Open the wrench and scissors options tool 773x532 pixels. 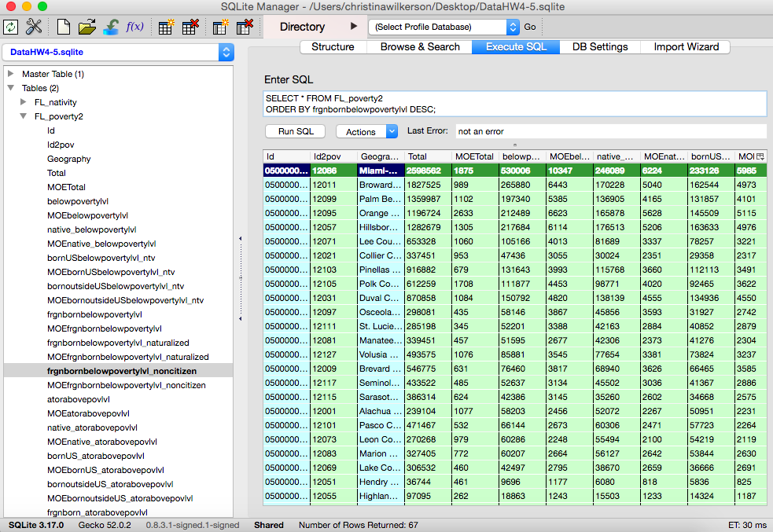[x=34, y=27]
